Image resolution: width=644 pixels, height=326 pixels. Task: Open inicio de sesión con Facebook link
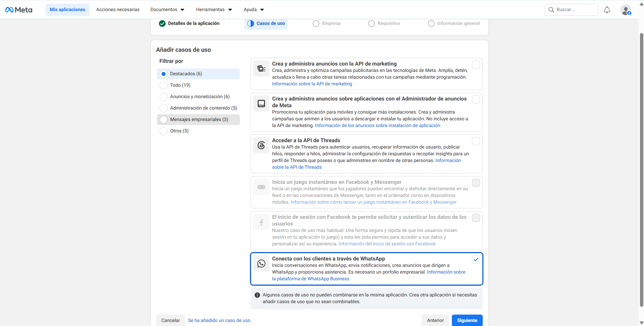387,244
